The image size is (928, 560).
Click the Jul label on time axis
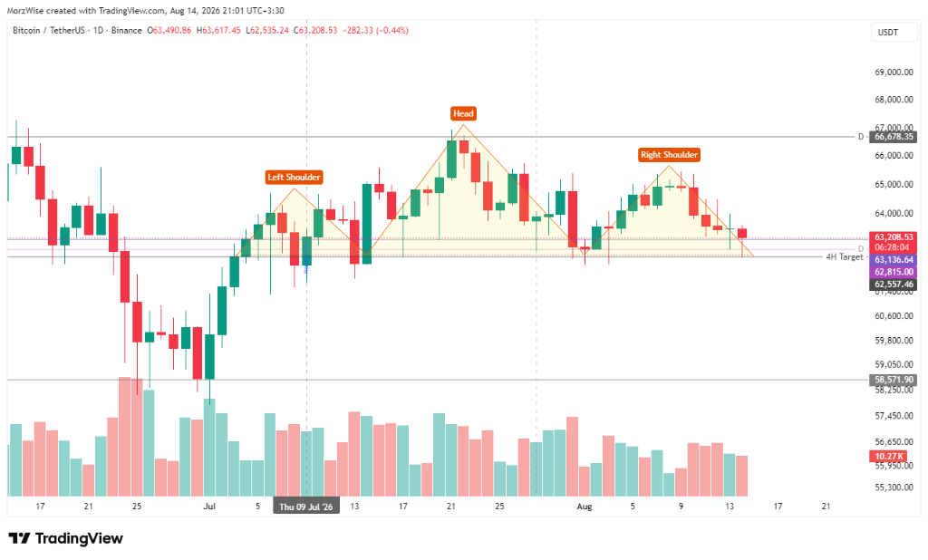[x=209, y=507]
